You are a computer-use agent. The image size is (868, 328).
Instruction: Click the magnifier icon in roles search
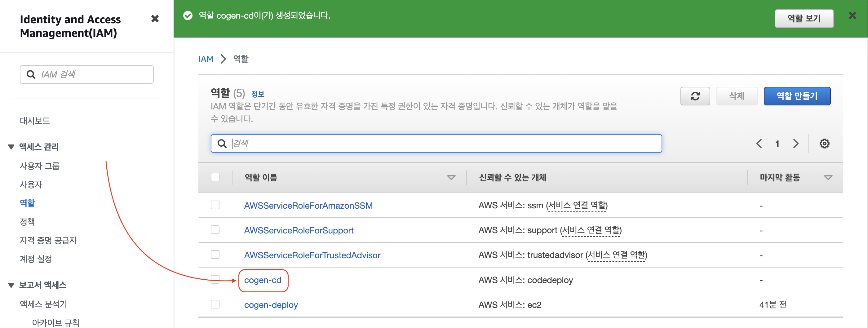pyautogui.click(x=222, y=144)
